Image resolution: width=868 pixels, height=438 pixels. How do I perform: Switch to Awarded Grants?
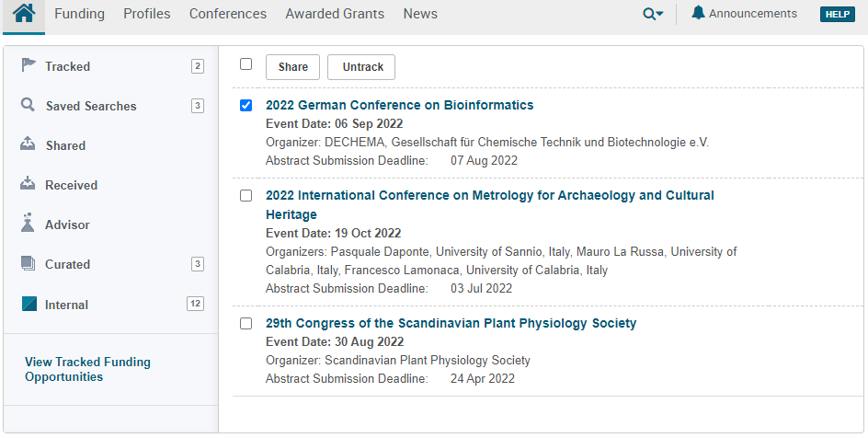click(335, 14)
